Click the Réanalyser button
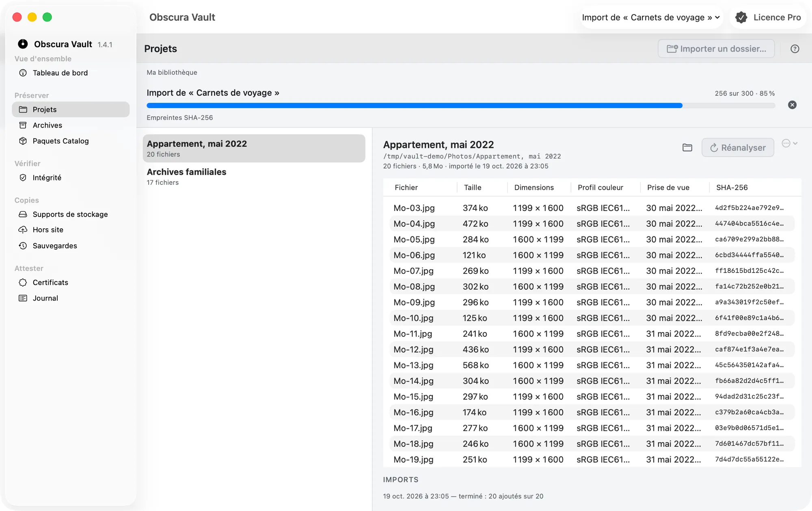This screenshot has height=511, width=812. coord(738,147)
